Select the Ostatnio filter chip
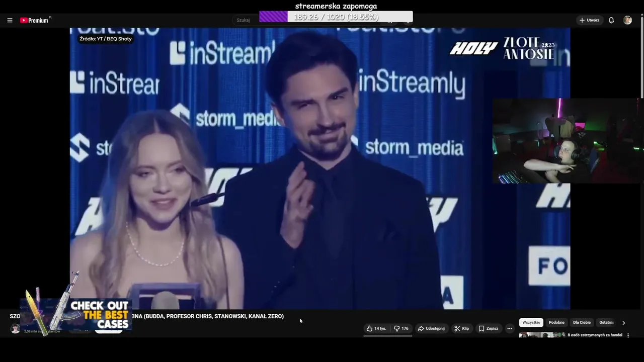Image resolution: width=644 pixels, height=362 pixels. pyautogui.click(x=607, y=322)
